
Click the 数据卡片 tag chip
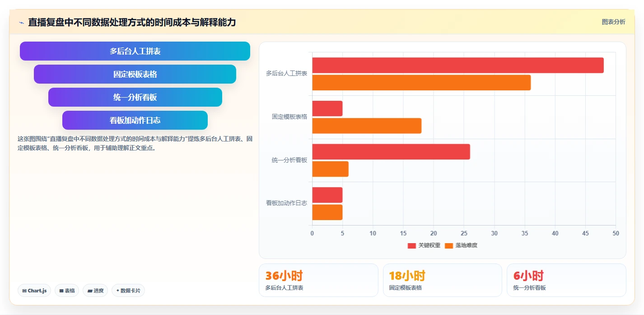pos(128,291)
